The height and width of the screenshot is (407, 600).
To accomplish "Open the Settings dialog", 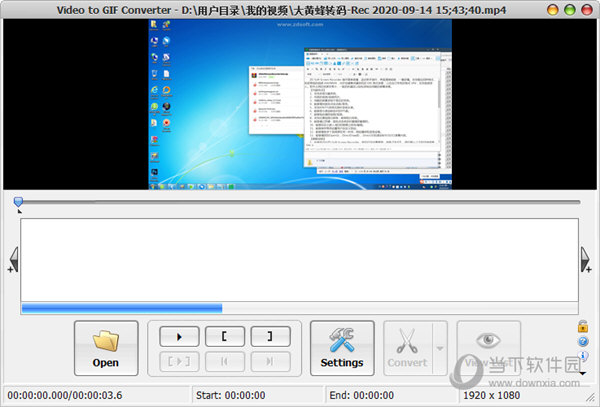I will tap(342, 348).
